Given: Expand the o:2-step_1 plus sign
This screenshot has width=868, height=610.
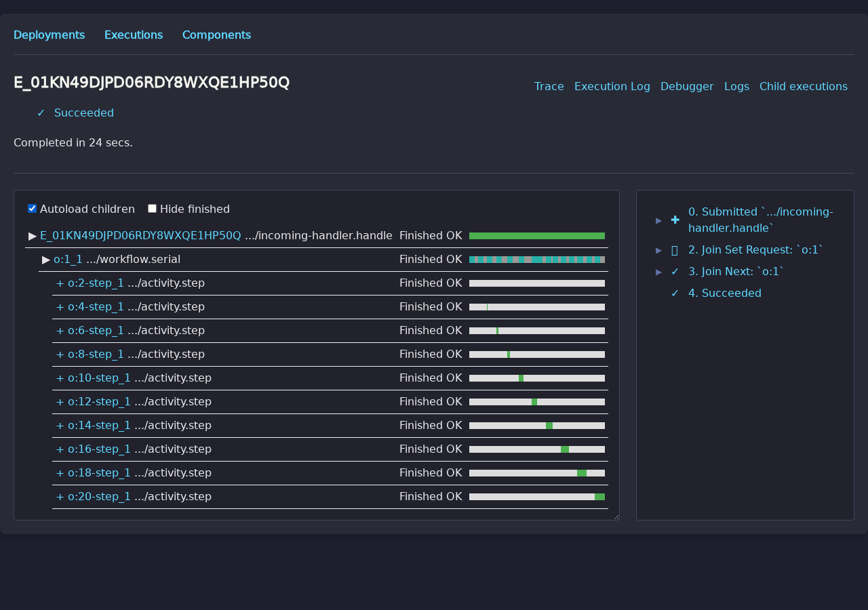Looking at the screenshot, I should tap(60, 283).
